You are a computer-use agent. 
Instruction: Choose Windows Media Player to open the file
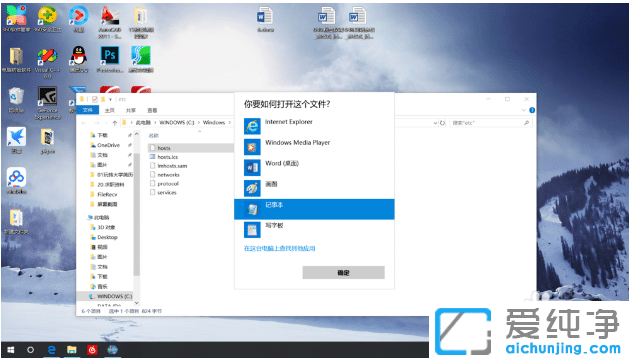(x=314, y=147)
